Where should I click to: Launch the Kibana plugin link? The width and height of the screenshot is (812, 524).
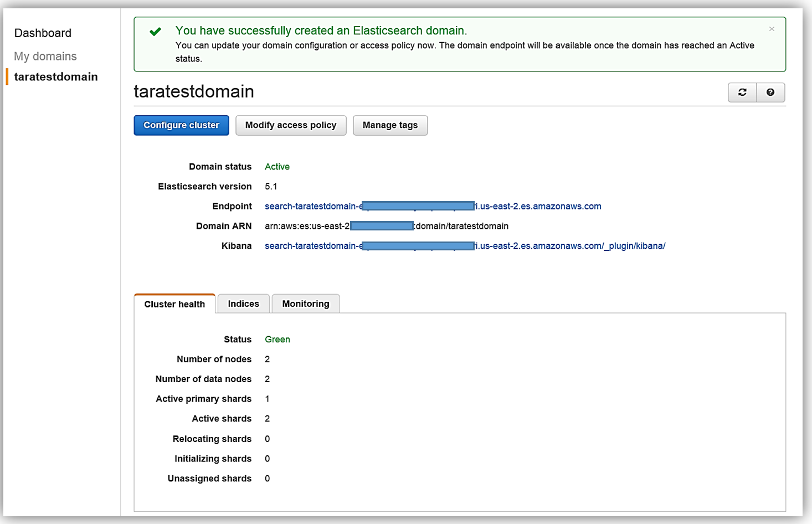point(571,246)
